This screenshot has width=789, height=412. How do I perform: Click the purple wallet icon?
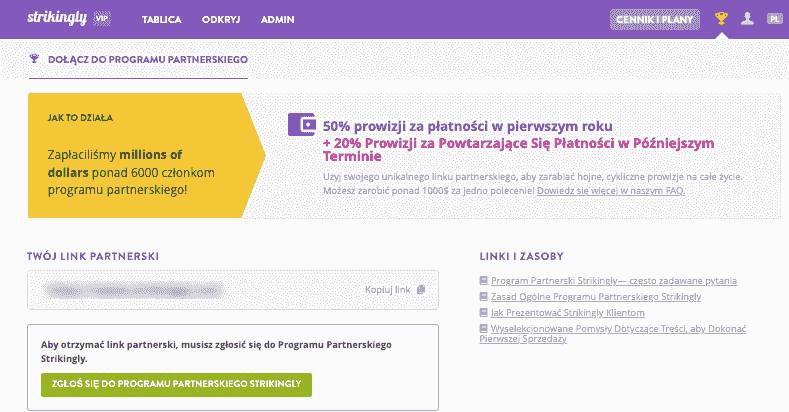(301, 124)
